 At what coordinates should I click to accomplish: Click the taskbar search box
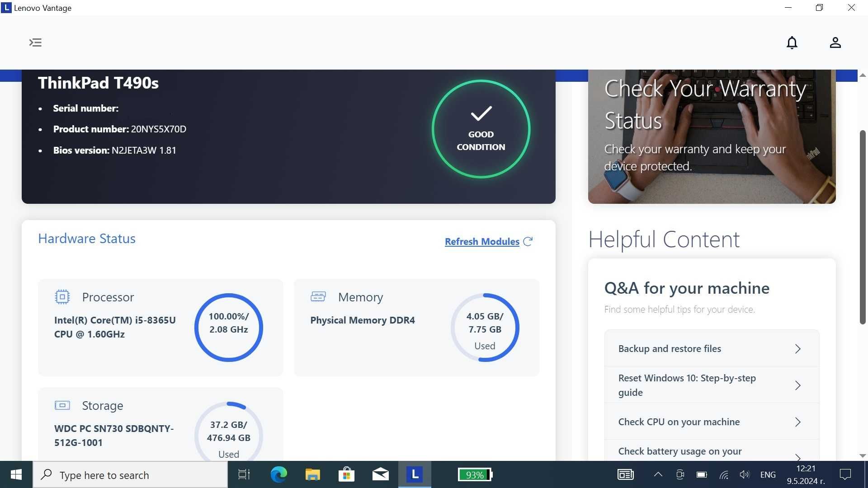point(130,475)
